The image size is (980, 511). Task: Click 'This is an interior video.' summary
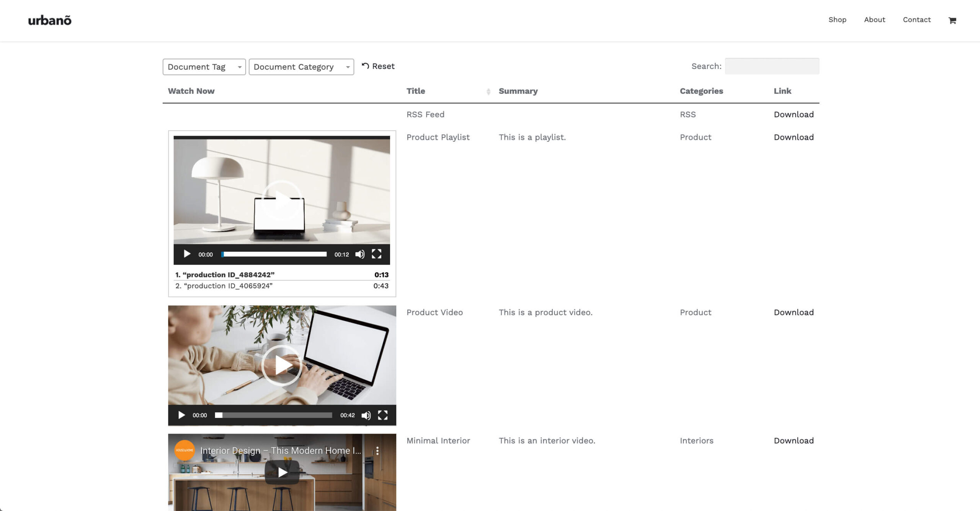547,441
